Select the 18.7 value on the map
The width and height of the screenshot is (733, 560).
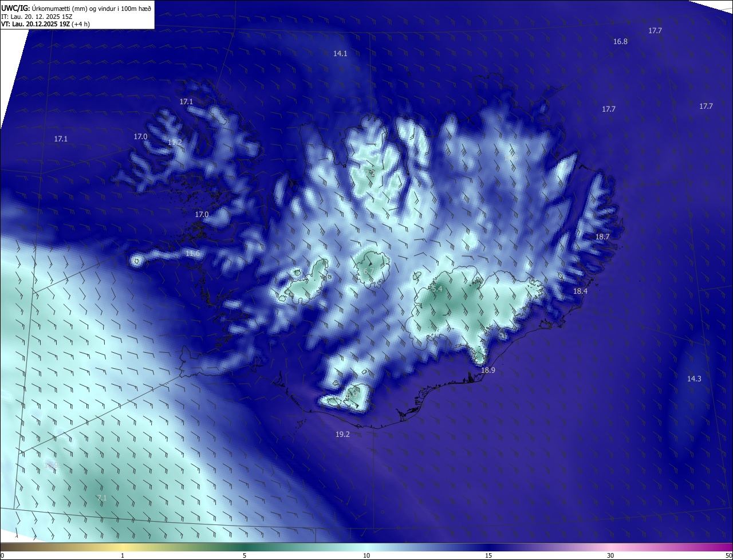[x=602, y=236]
